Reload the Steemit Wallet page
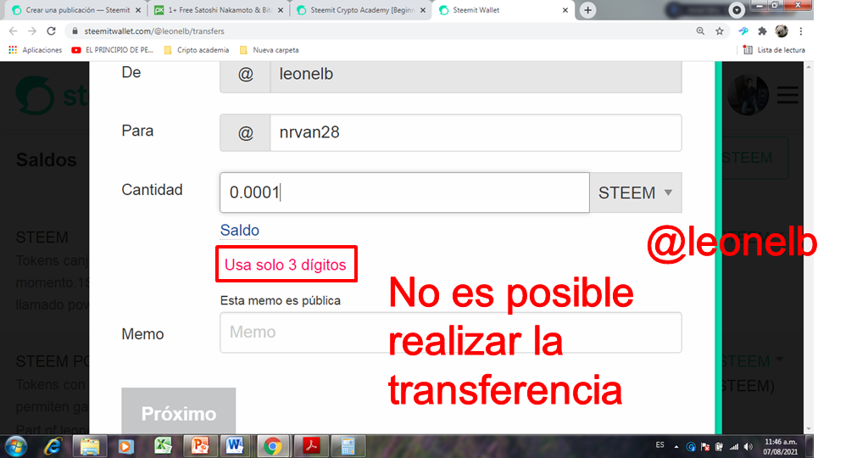The width and height of the screenshot is (868, 458). click(x=51, y=31)
